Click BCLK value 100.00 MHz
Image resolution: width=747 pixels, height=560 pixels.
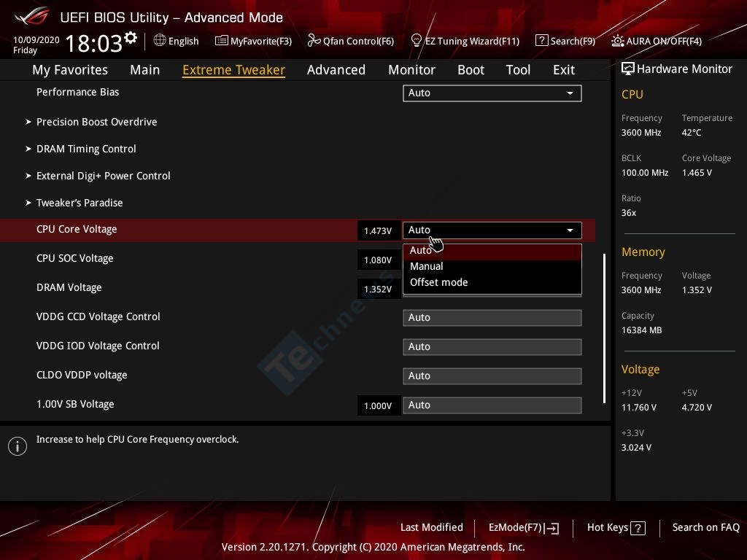(645, 173)
